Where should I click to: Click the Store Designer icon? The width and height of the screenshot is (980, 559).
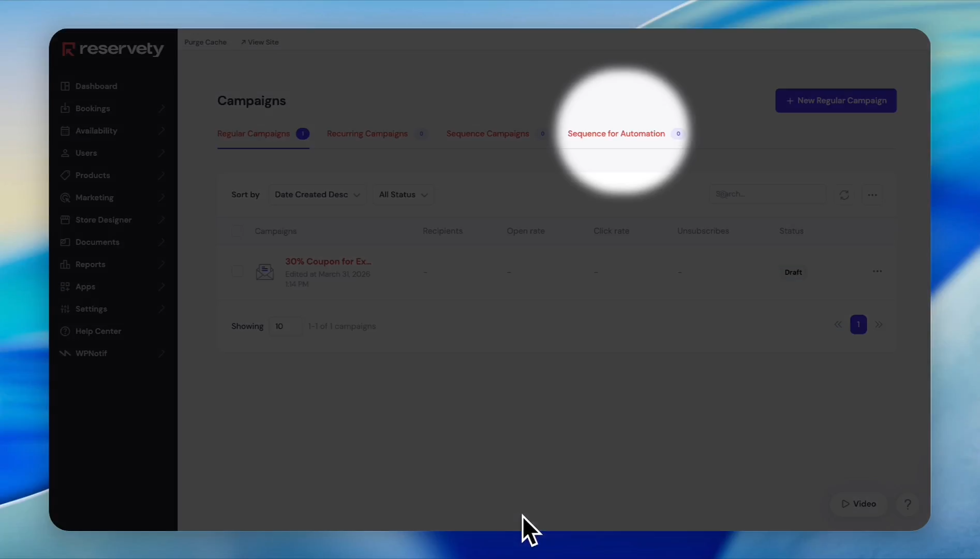65,219
